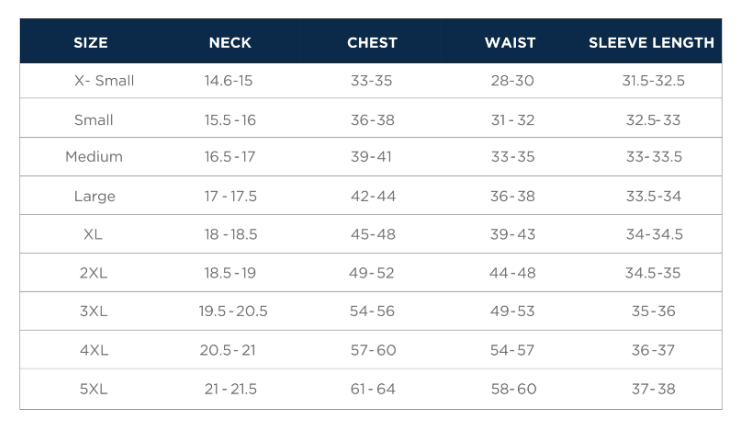The image size is (744, 434).
Task: Select sleeve length value 34.5-35
Action: 653,273
